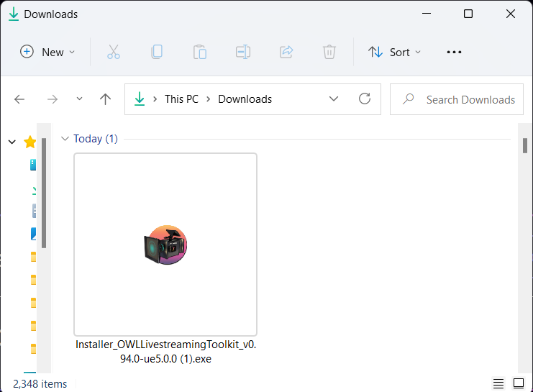
Task: Open the See more three-dots menu
Action: point(454,52)
